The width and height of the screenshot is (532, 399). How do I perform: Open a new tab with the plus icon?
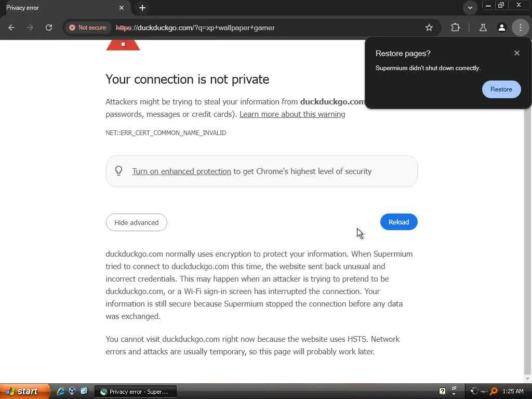[x=142, y=8]
